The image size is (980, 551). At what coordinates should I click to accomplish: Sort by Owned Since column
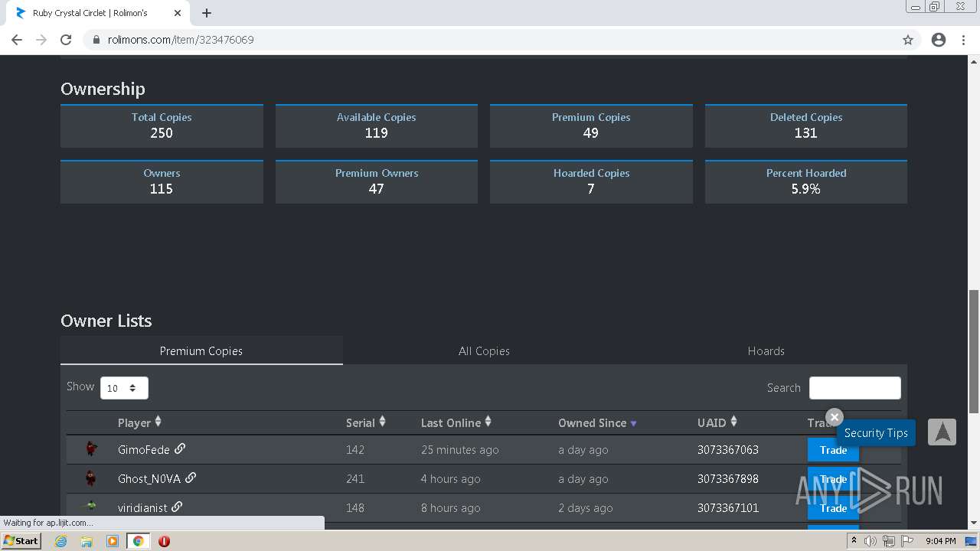(x=597, y=422)
